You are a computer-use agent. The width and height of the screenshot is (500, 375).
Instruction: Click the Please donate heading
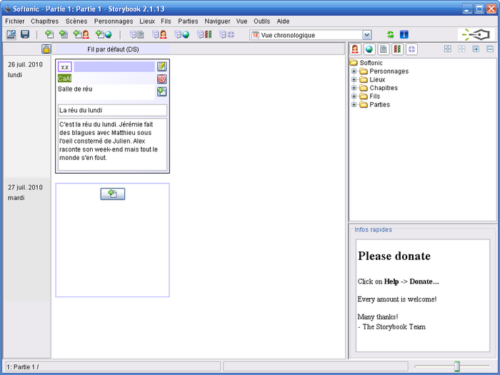[394, 256]
